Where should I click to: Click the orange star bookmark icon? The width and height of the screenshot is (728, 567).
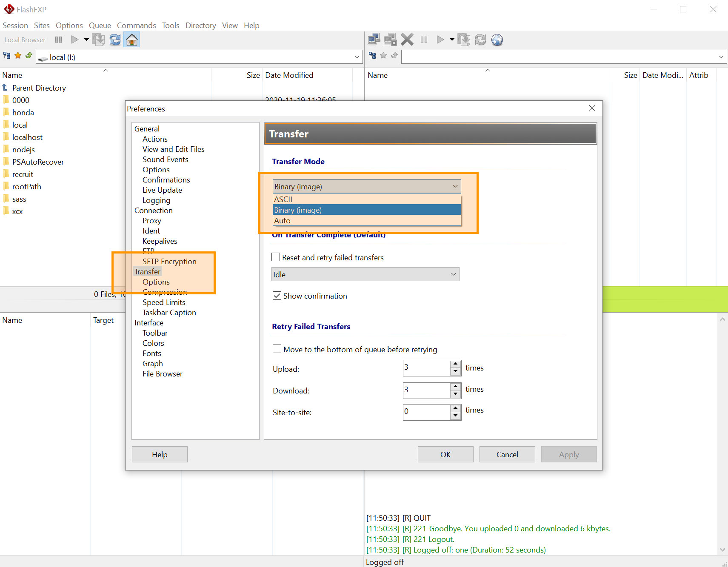point(18,56)
